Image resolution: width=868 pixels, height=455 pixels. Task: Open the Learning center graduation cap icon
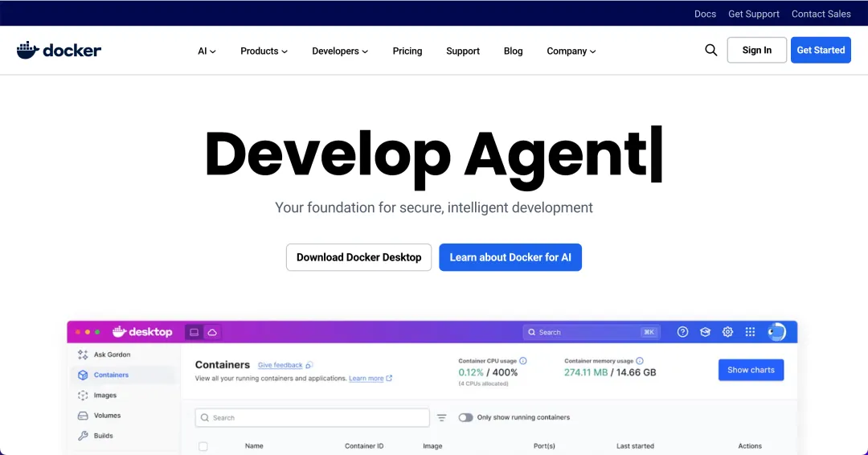[x=706, y=331]
